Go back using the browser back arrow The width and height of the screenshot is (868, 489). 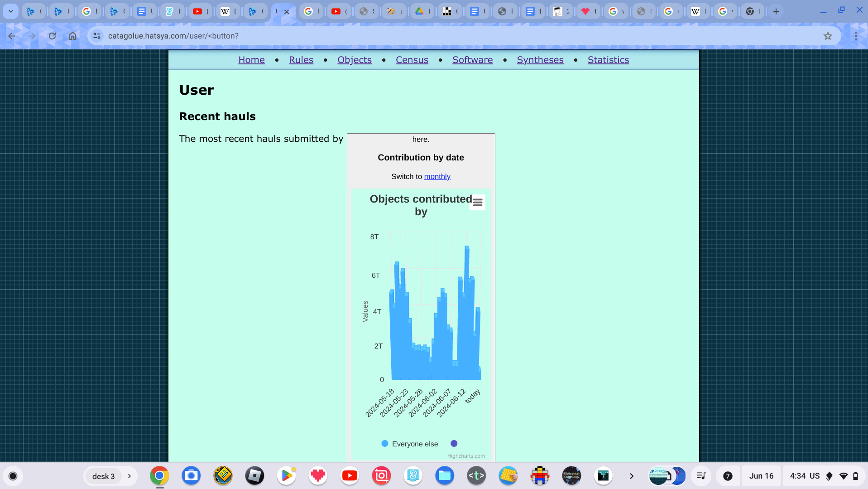(12, 36)
